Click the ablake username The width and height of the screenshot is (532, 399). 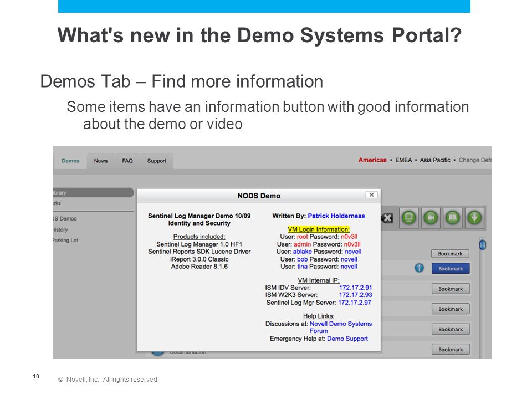coord(303,252)
